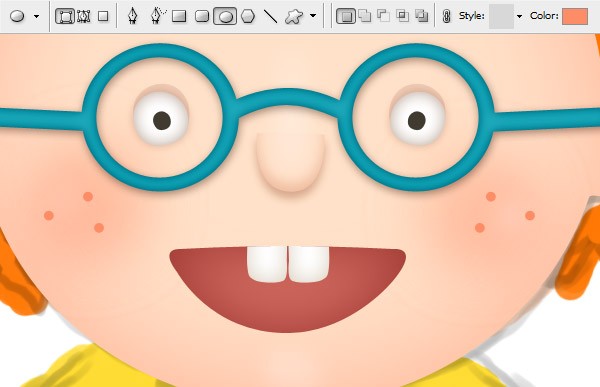This screenshot has height=387, width=600.
Task: Choose Add to Shape Area option
Action: coord(365,16)
